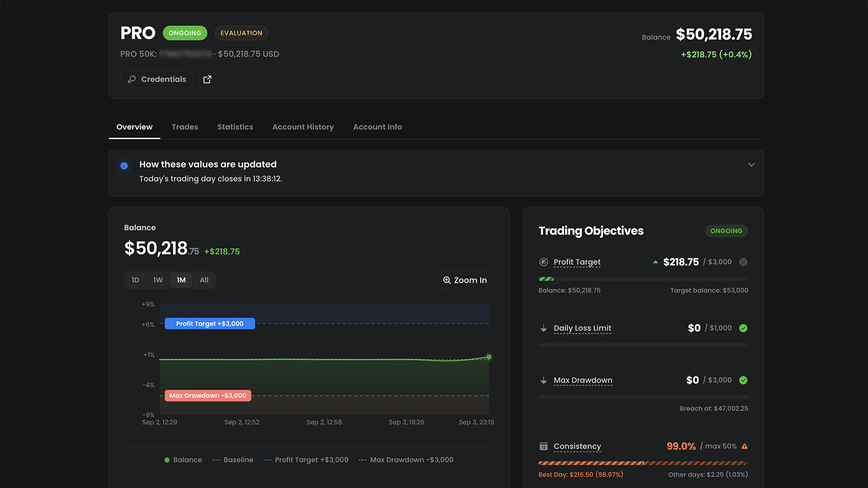
Task: Click the EVALUATION badge
Action: click(x=241, y=33)
